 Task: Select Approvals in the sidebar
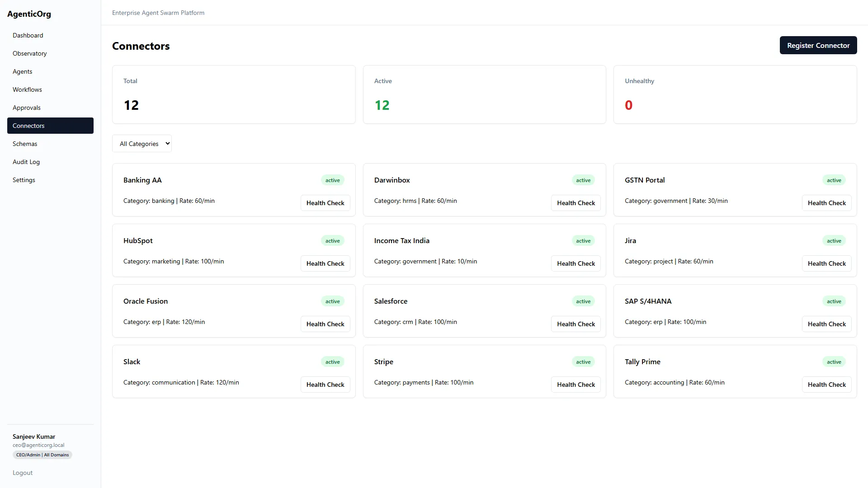point(50,108)
